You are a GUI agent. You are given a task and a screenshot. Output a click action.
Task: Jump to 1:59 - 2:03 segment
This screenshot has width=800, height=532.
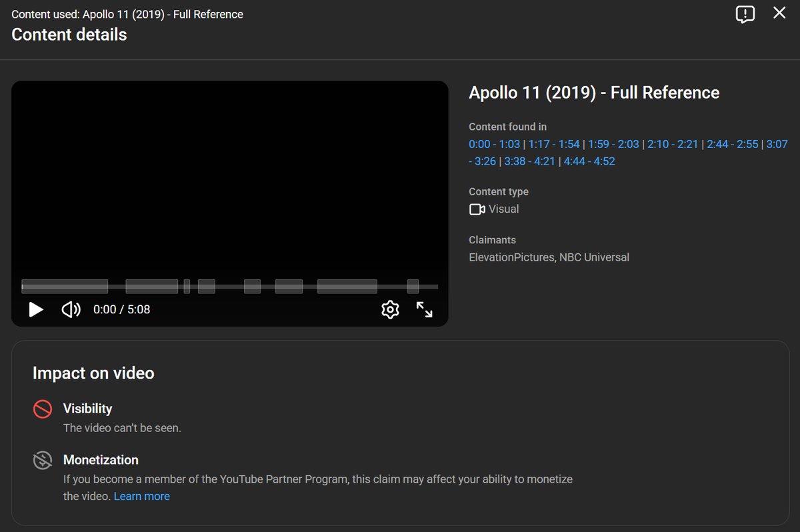coord(613,144)
